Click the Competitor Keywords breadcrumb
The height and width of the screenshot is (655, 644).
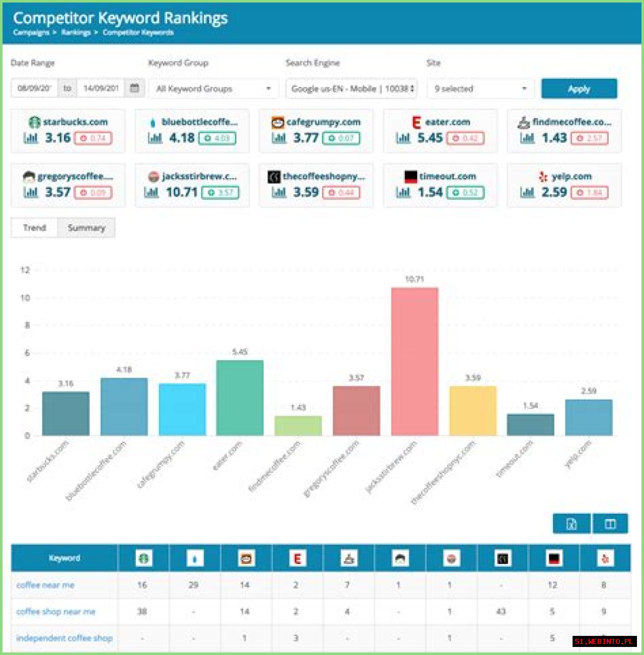[138, 32]
